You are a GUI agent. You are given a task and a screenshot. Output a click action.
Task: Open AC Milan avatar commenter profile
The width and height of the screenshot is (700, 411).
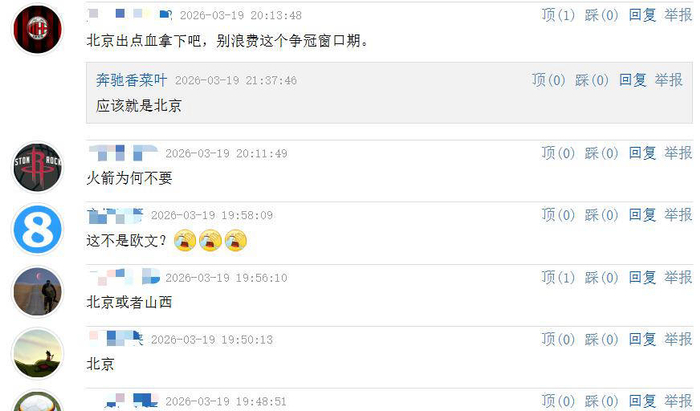tap(38, 29)
